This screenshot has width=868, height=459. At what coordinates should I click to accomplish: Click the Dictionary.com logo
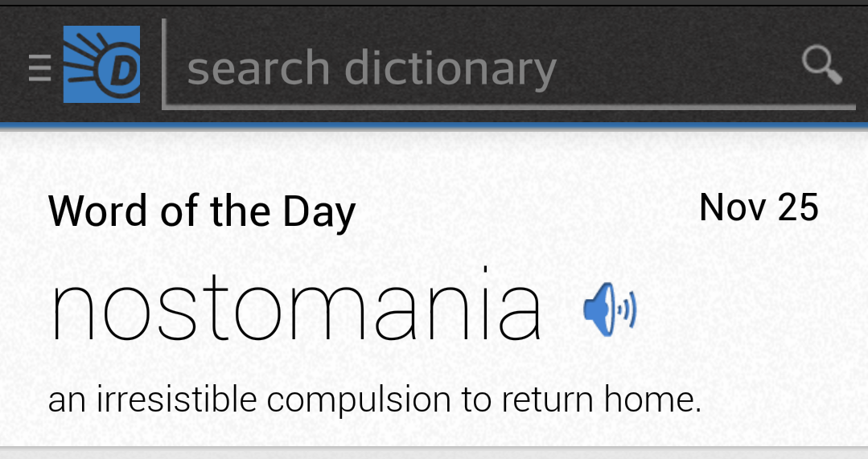coord(101,64)
